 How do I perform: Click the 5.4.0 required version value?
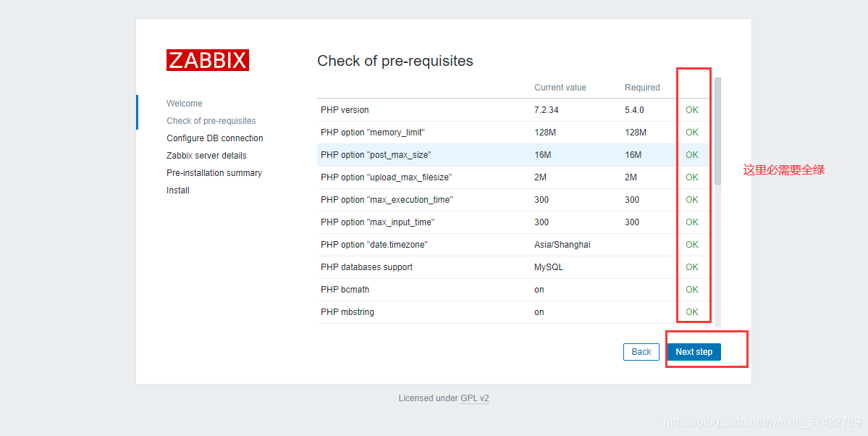tap(634, 109)
